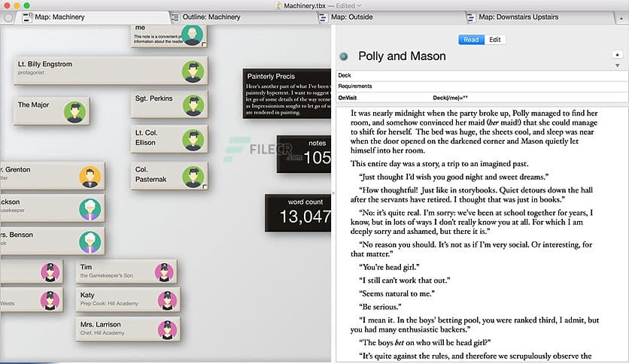Select the Sgt. Perkins note
629x364 pixels.
click(169, 105)
